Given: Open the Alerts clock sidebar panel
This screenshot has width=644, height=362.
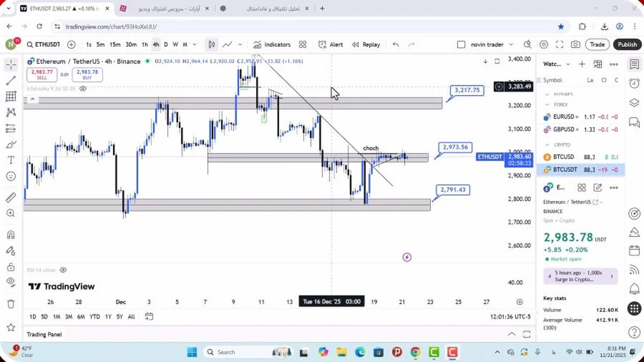Looking at the screenshot, I should coord(634,83).
